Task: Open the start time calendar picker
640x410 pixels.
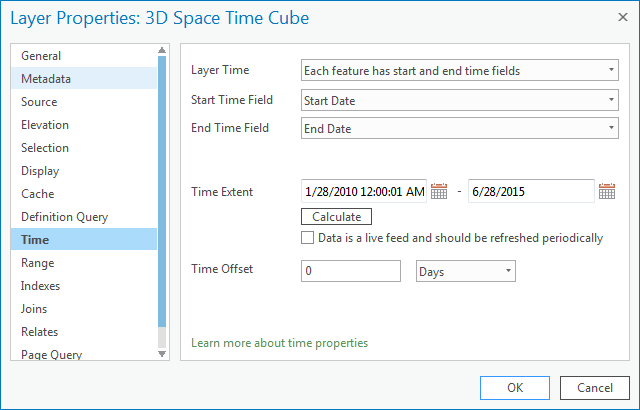Action: pyautogui.click(x=439, y=192)
